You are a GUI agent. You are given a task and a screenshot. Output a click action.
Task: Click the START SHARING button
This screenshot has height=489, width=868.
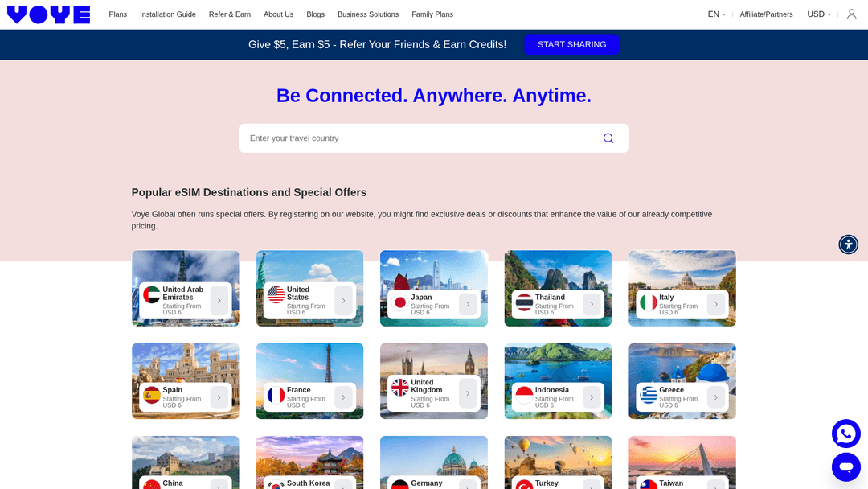click(x=571, y=44)
